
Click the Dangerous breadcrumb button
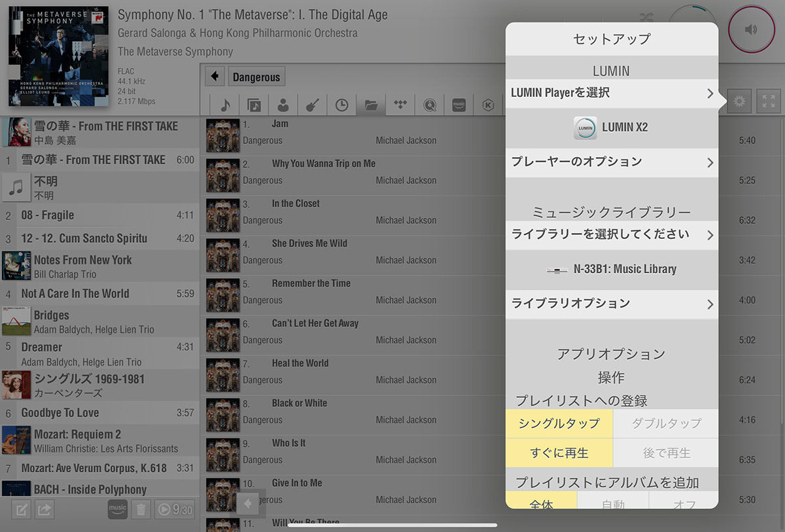[x=256, y=77]
